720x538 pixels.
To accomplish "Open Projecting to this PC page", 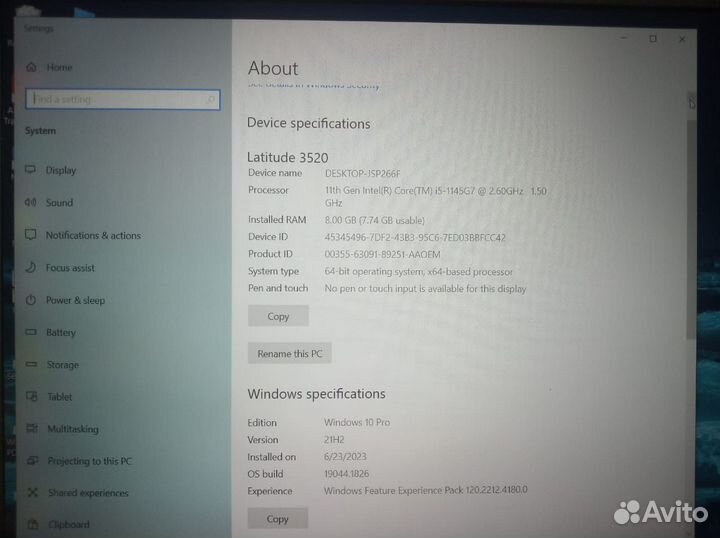I will click(x=90, y=461).
